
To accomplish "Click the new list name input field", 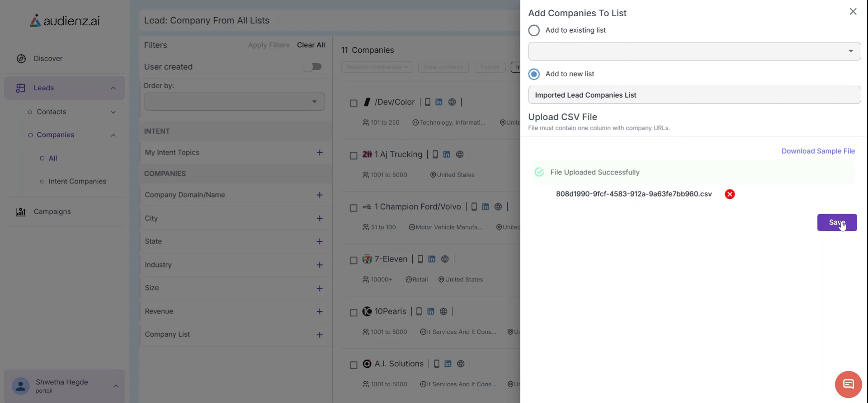I will click(694, 95).
